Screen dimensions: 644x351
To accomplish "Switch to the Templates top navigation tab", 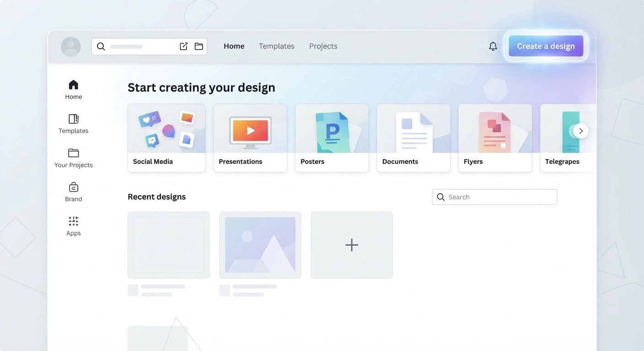I will [x=277, y=46].
